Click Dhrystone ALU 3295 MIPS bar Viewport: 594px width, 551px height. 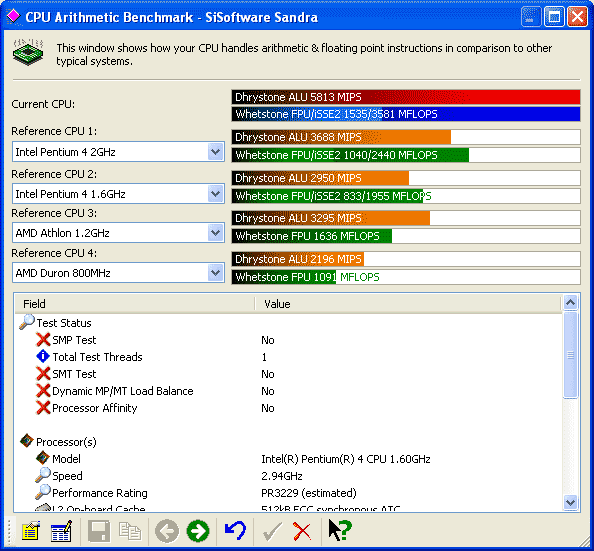[406, 218]
